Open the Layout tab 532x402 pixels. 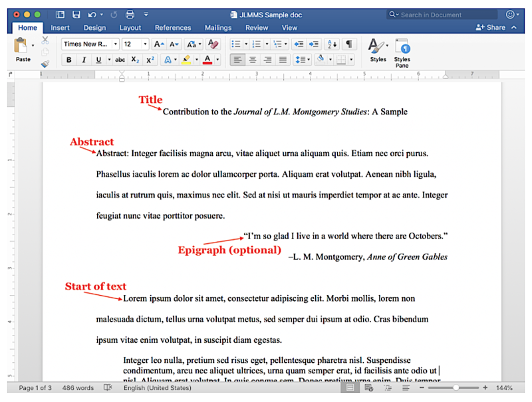coord(130,28)
